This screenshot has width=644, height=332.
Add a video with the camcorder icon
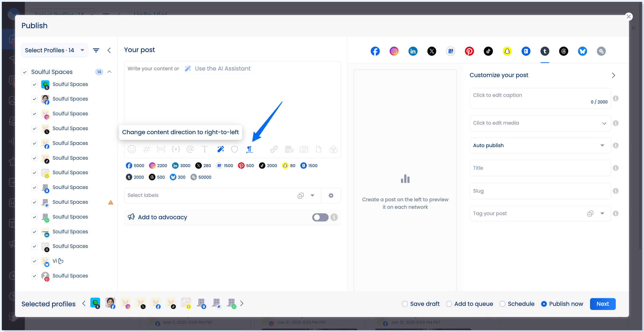click(x=289, y=149)
